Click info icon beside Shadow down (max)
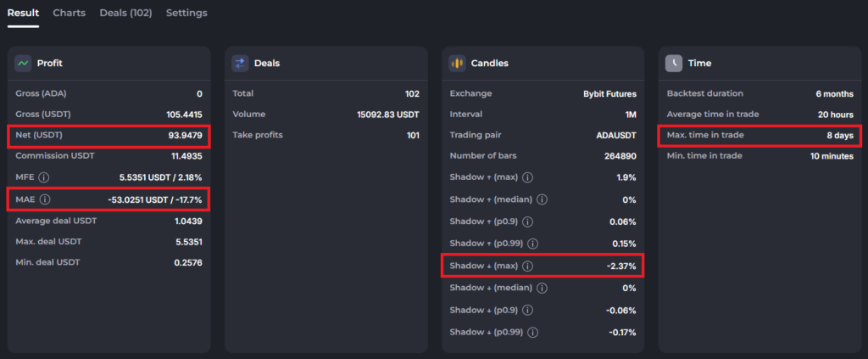Viewport: 868px width, 359px height. coord(527,266)
